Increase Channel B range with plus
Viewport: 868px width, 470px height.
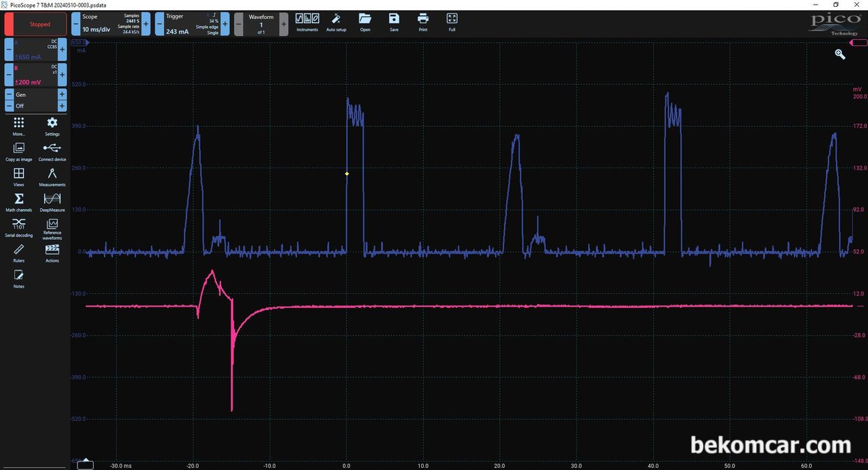[x=62, y=75]
